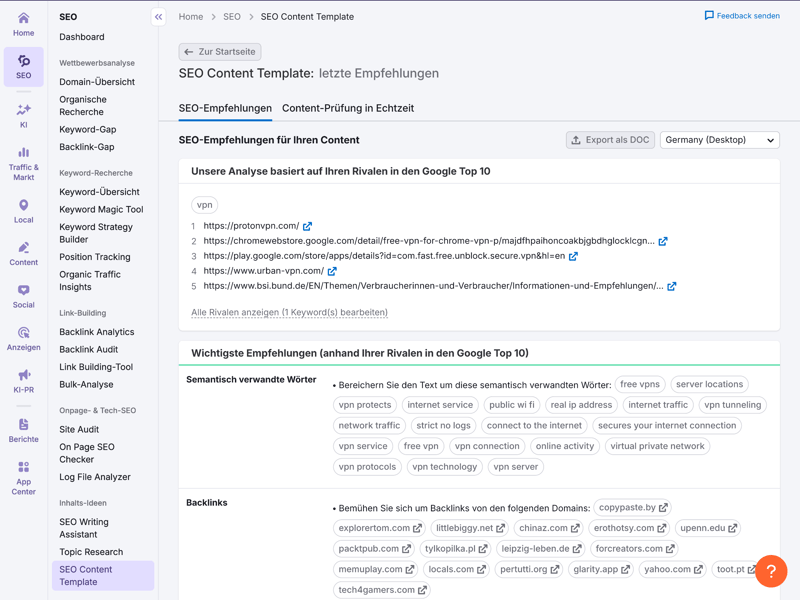Select the KI sparkle icon

23,110
